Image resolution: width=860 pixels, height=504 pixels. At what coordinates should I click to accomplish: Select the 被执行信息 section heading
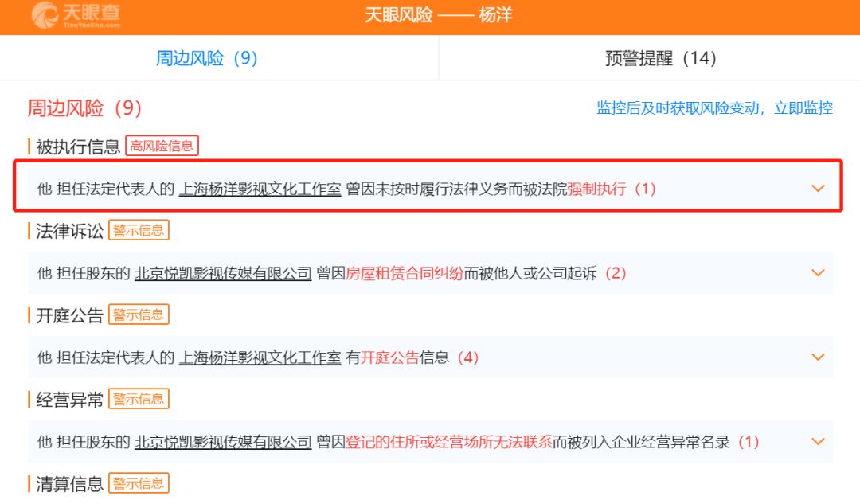[x=78, y=147]
